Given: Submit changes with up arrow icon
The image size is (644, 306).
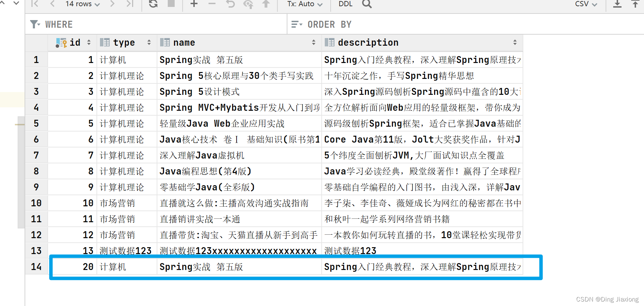Looking at the screenshot, I should [266, 4].
